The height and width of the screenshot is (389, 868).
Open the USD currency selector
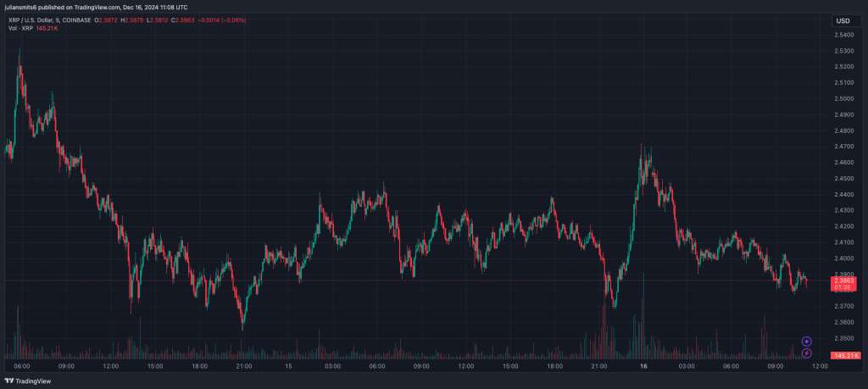[x=843, y=20]
